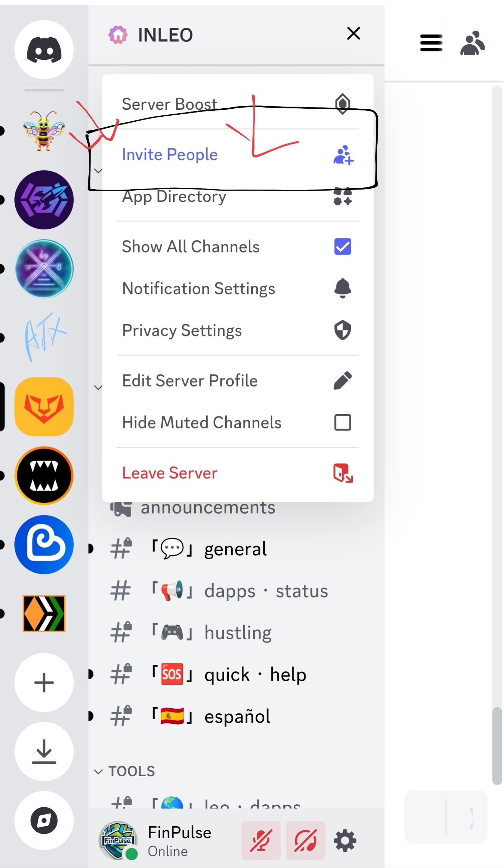Open Notification Settings entry
This screenshot has height=868, width=504.
click(238, 288)
